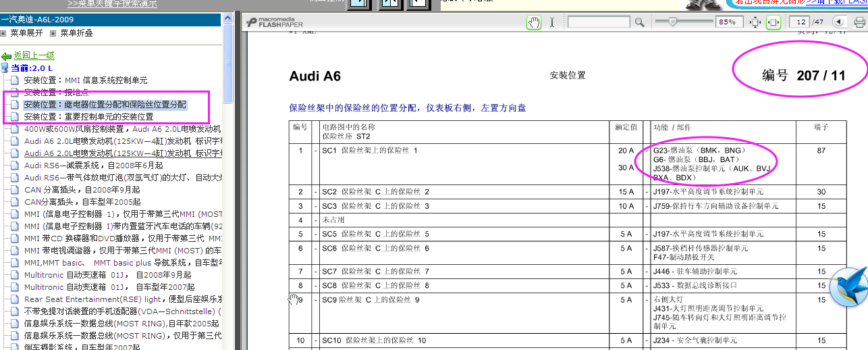Click the 菜单展开 list icon

pos(4,32)
